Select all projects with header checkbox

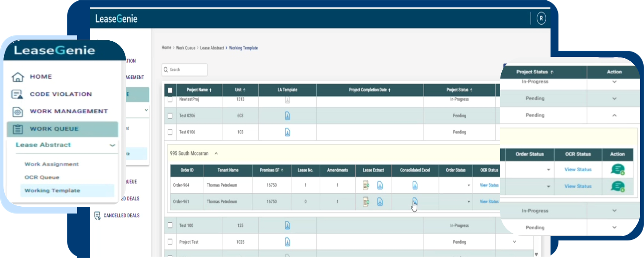click(170, 90)
